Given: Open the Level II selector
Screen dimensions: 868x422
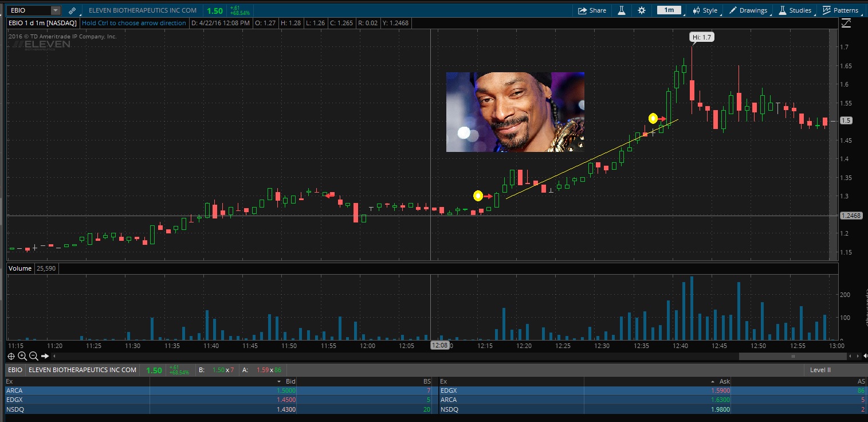Looking at the screenshot, I should click(x=821, y=370).
